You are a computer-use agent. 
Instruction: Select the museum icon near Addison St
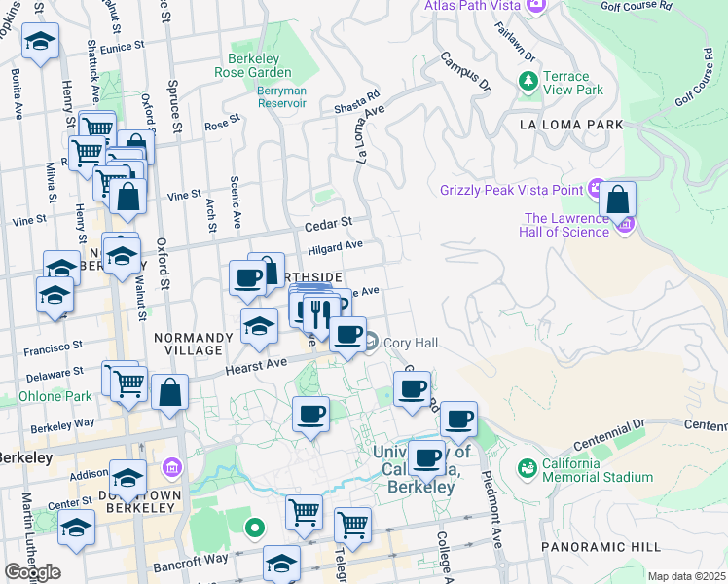(x=172, y=467)
